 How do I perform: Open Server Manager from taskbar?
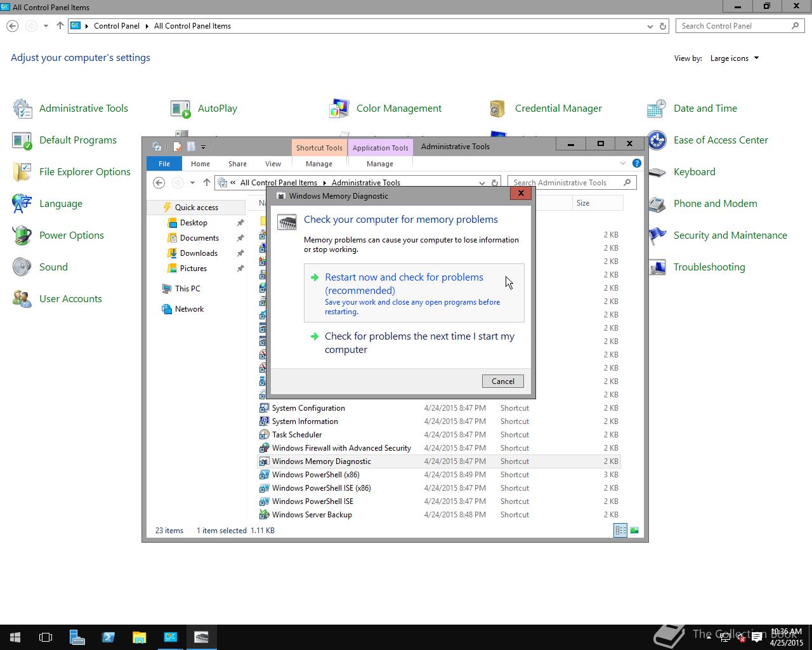click(x=77, y=637)
